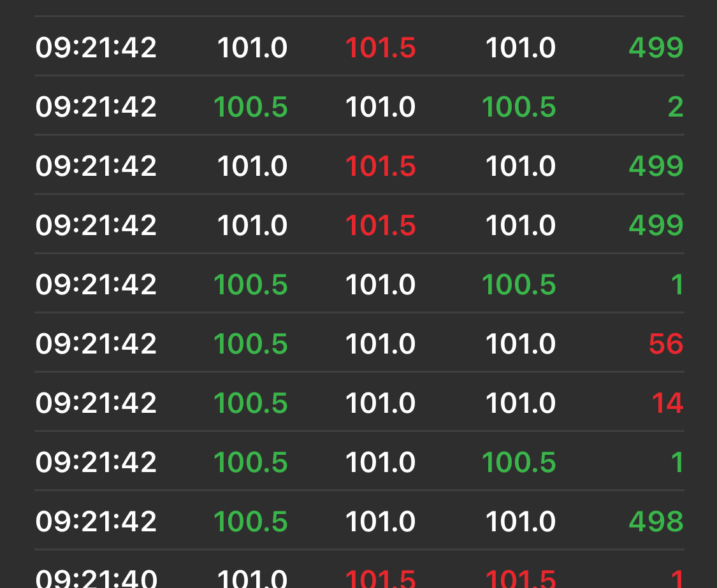Select the timestamp in the volume 56 row

pyautogui.click(x=96, y=344)
